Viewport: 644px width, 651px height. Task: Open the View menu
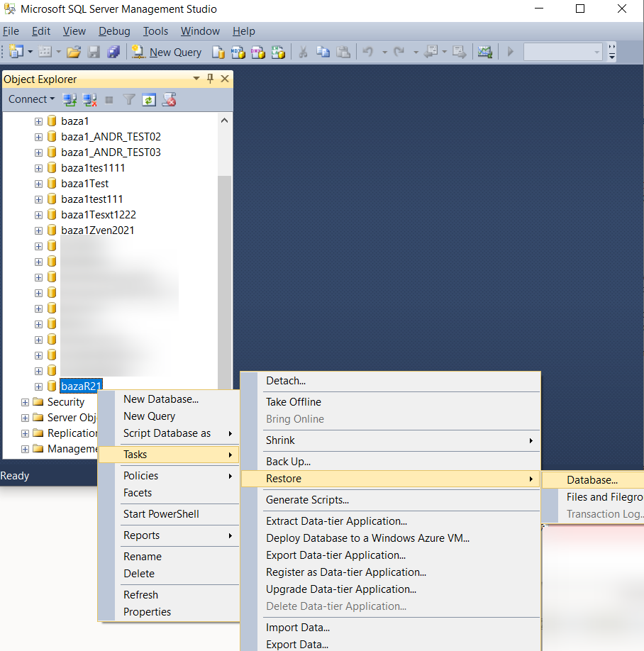pos(74,31)
